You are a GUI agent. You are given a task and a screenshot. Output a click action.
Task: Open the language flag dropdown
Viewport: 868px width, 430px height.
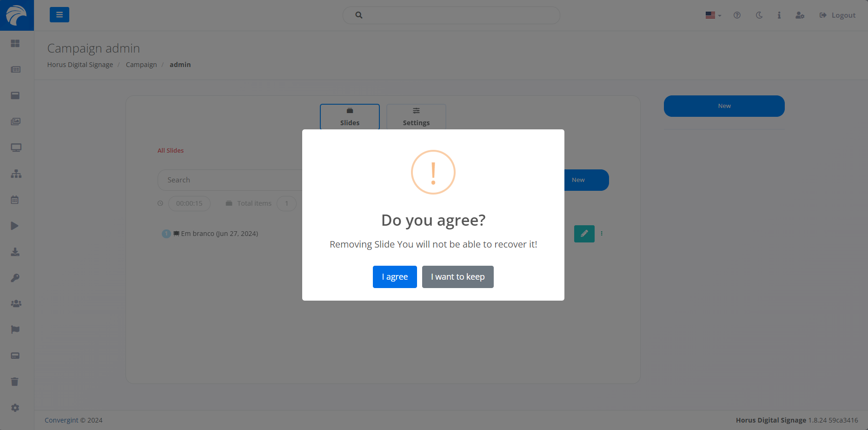click(713, 15)
